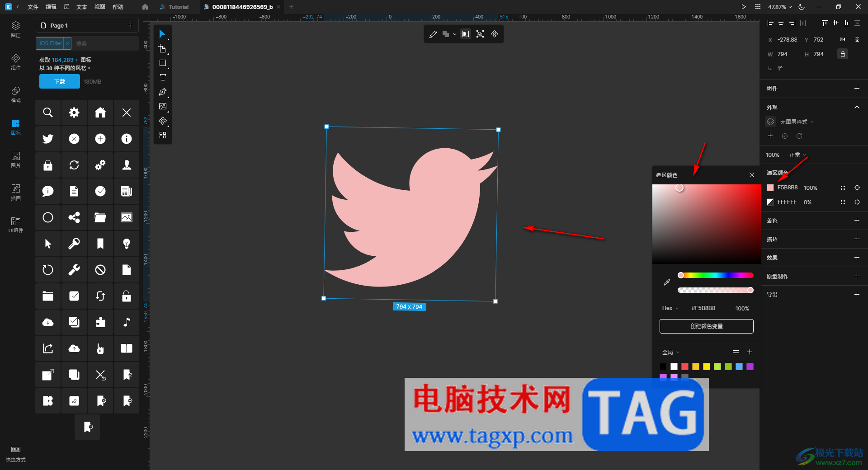Click the 下载 download button
868x470 pixels.
[x=60, y=81]
